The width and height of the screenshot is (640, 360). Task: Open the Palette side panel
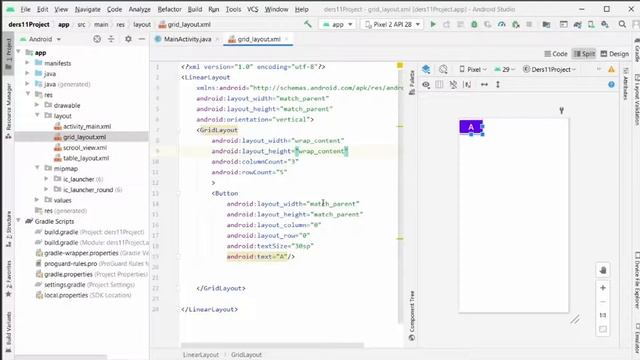click(x=412, y=82)
